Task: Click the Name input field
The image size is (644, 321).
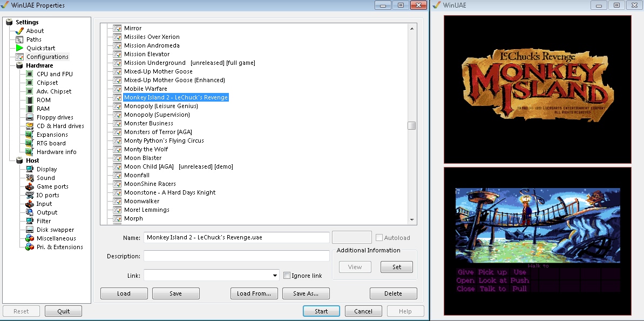Action: pos(236,238)
